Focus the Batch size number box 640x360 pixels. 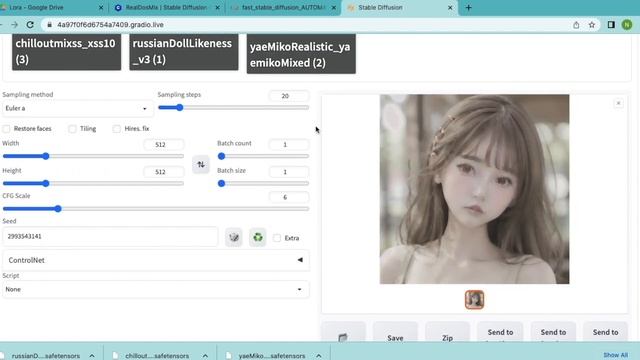[x=289, y=172]
